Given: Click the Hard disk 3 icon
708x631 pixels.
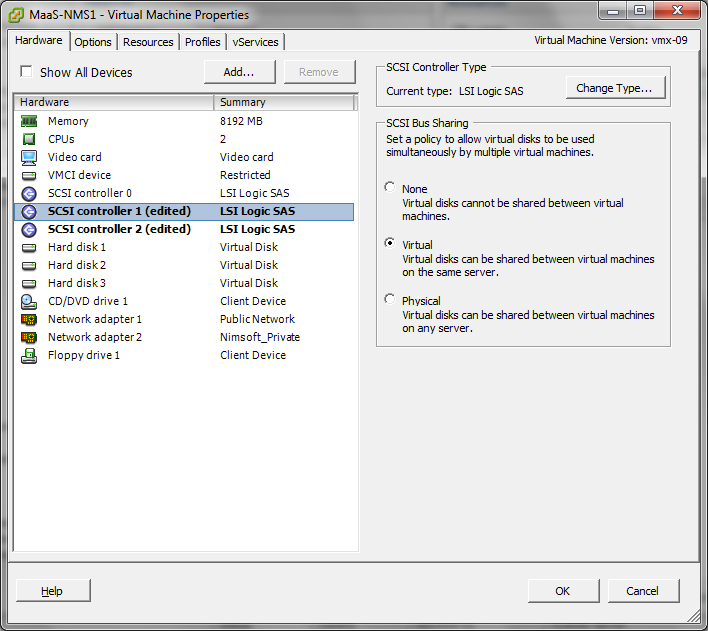Looking at the screenshot, I should (x=29, y=284).
